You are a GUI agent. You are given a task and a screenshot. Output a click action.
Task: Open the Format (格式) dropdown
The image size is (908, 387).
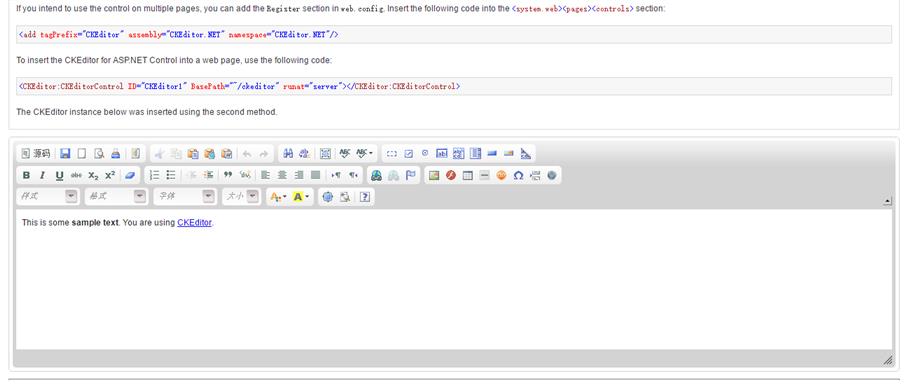click(x=116, y=197)
